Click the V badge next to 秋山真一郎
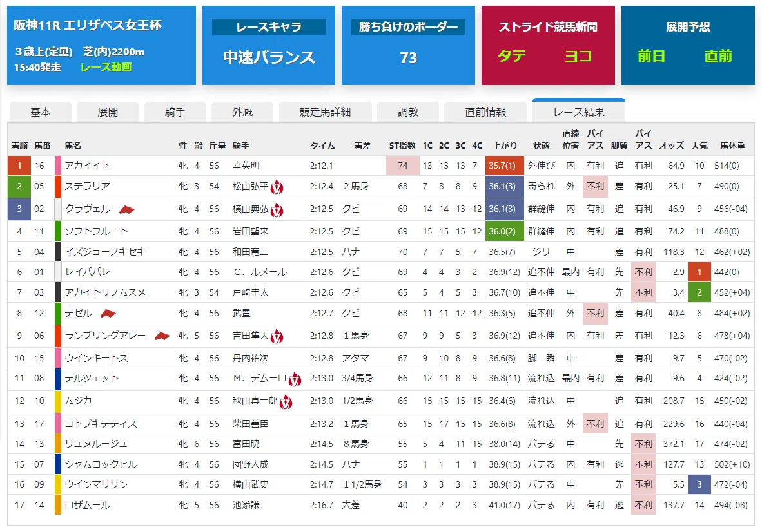762x532 pixels. (286, 402)
